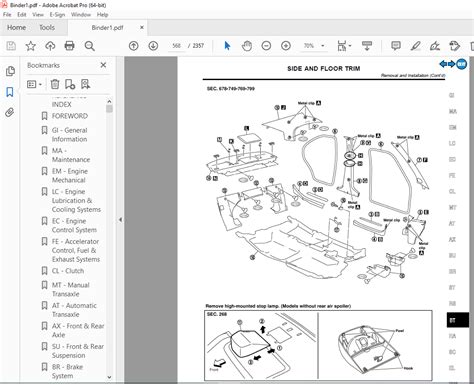The width and height of the screenshot is (474, 384).
Task: Open the Attachments paperclip panel
Action: 10,113
